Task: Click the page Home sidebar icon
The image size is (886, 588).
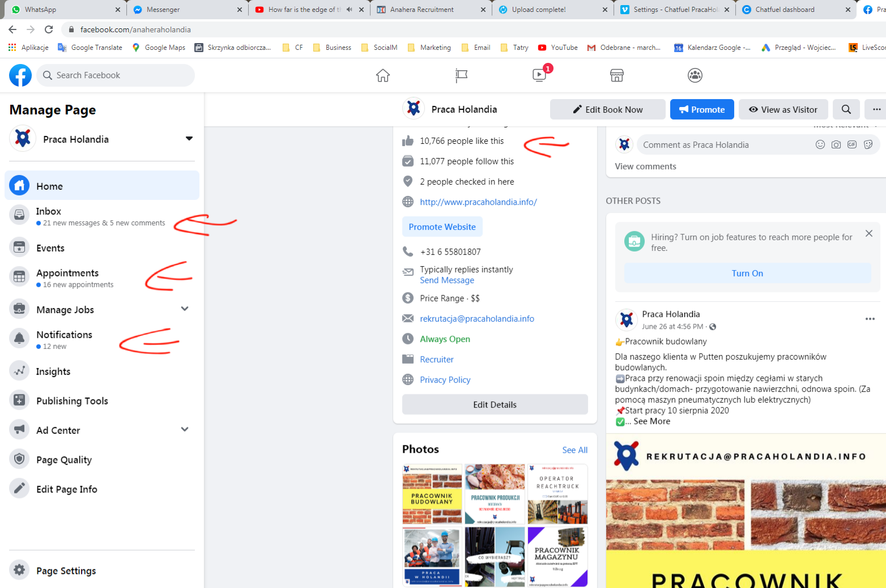Action: [19, 185]
